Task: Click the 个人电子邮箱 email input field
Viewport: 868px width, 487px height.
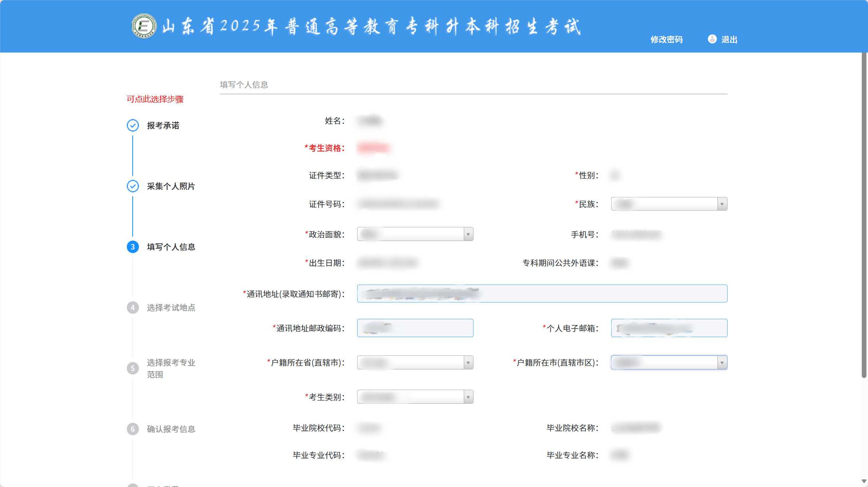Action: 669,328
